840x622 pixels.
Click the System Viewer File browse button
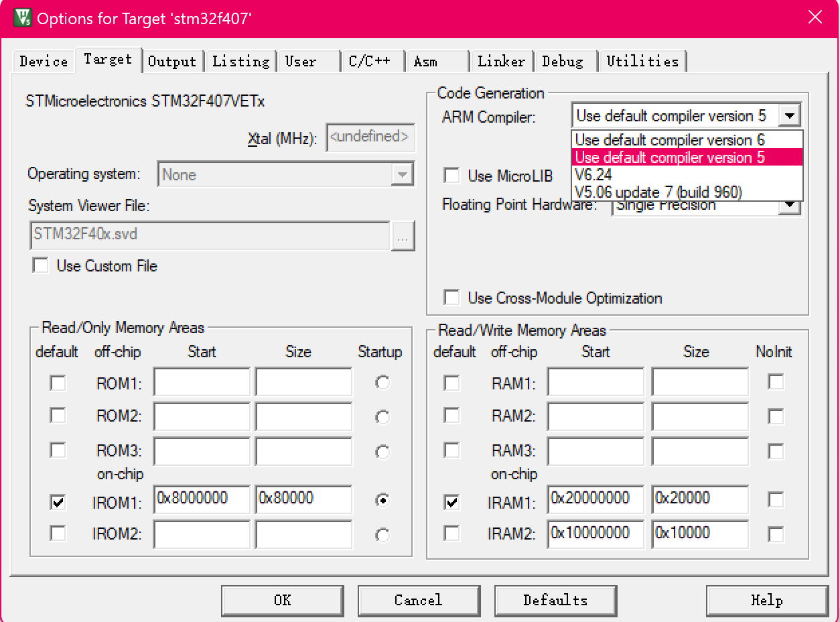[403, 236]
